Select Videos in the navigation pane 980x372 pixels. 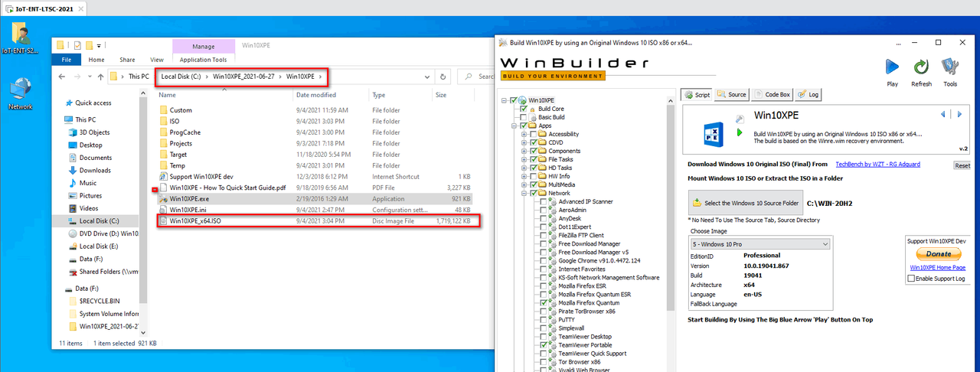89,208
